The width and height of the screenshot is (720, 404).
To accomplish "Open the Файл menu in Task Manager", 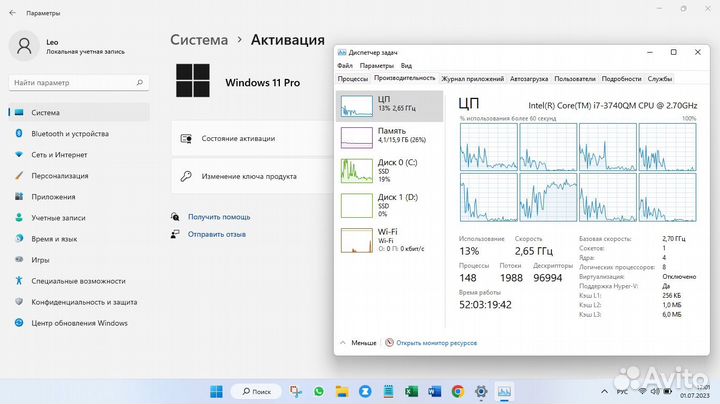I will (345, 66).
